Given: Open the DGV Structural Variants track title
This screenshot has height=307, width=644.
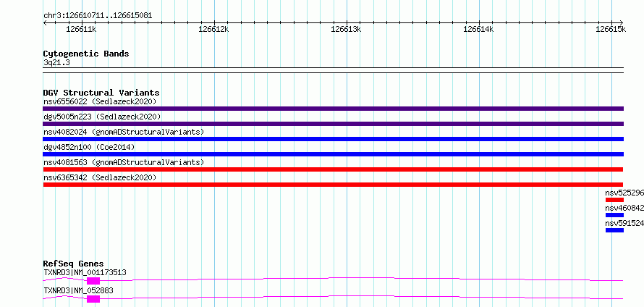Looking at the screenshot, I should (101, 93).
